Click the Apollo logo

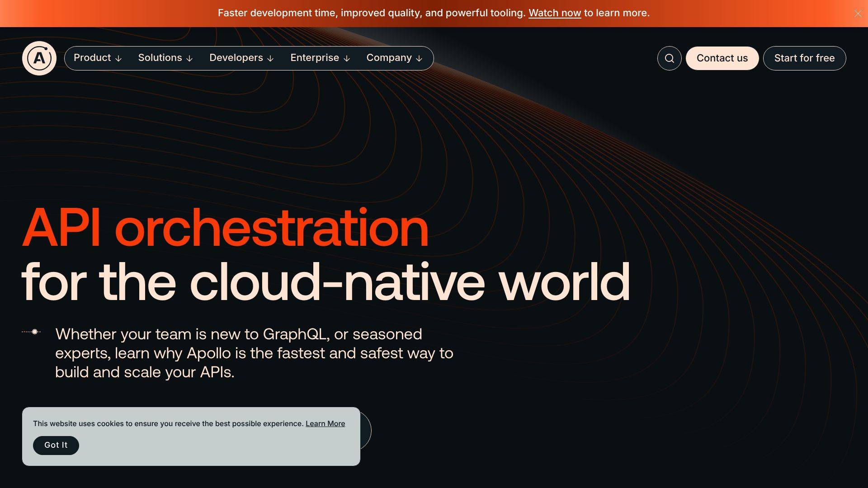tap(39, 58)
